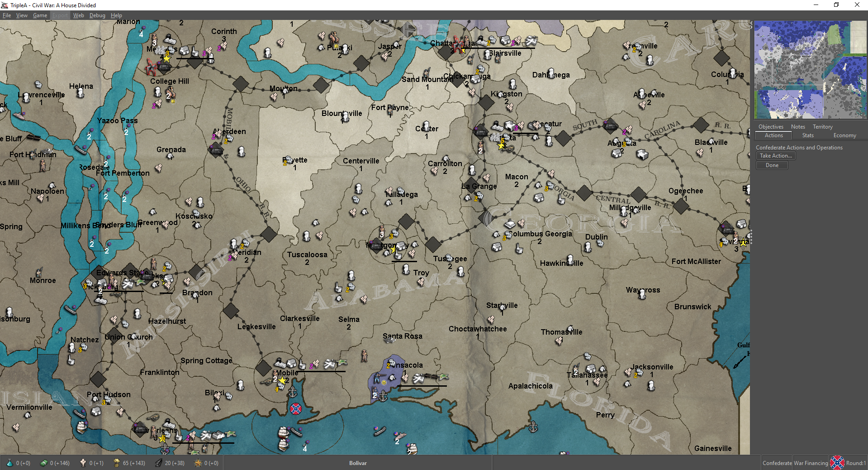Switch to the Economy tab
The width and height of the screenshot is (868, 470).
point(844,135)
